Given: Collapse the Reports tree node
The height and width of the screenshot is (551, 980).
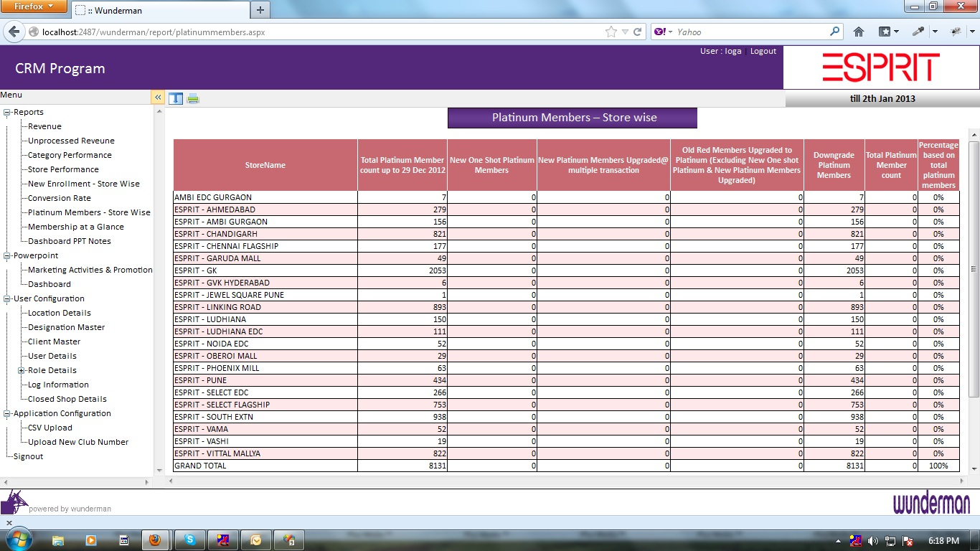Looking at the screenshot, I should 7,112.
